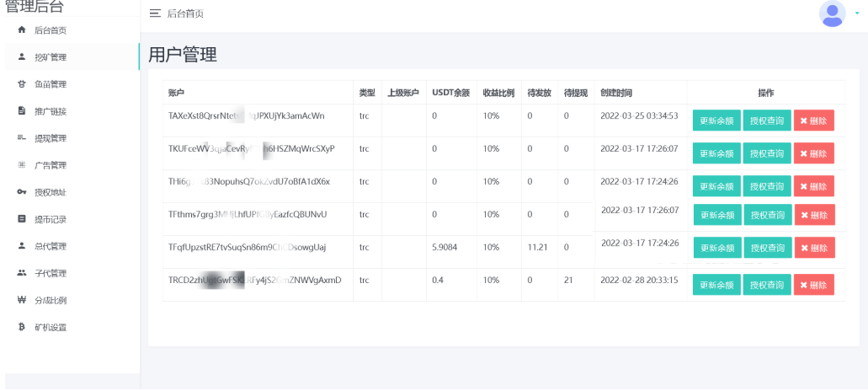Viewport: 868px width, 391px height.
Task: Select the USDT balance value 5.9084
Action: coord(445,247)
